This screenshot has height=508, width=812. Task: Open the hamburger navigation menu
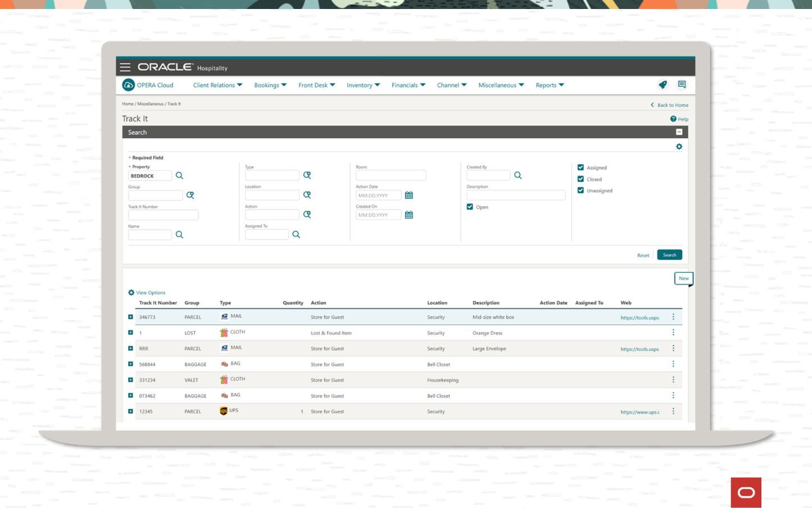pos(125,67)
